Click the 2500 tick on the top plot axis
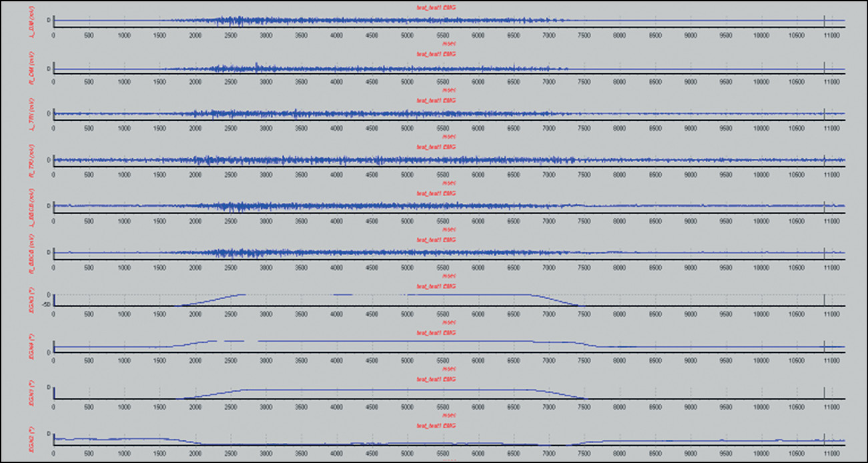The image size is (868, 463). click(x=230, y=35)
